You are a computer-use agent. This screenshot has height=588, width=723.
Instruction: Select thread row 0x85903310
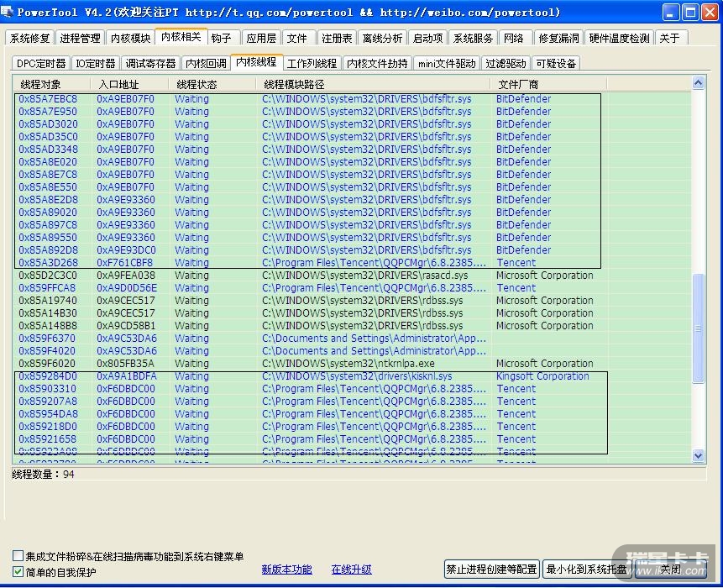(351, 389)
